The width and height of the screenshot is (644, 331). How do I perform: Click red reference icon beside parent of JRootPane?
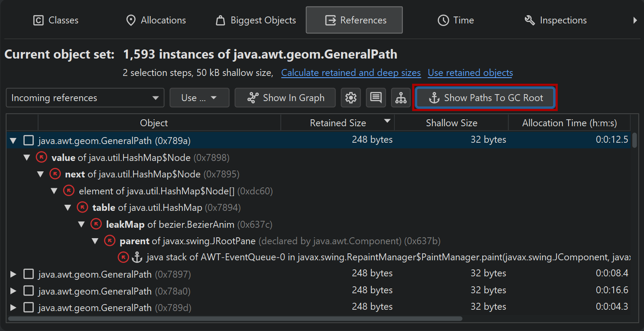click(x=110, y=241)
